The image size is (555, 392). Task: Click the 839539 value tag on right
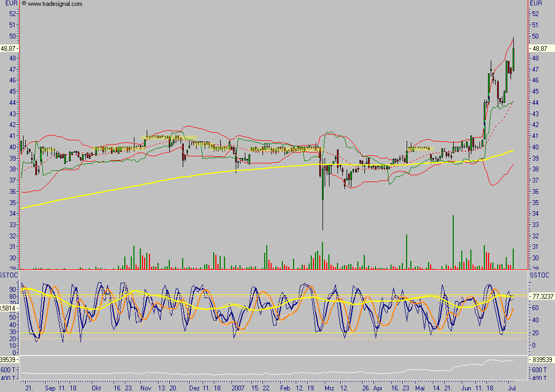coord(540,359)
